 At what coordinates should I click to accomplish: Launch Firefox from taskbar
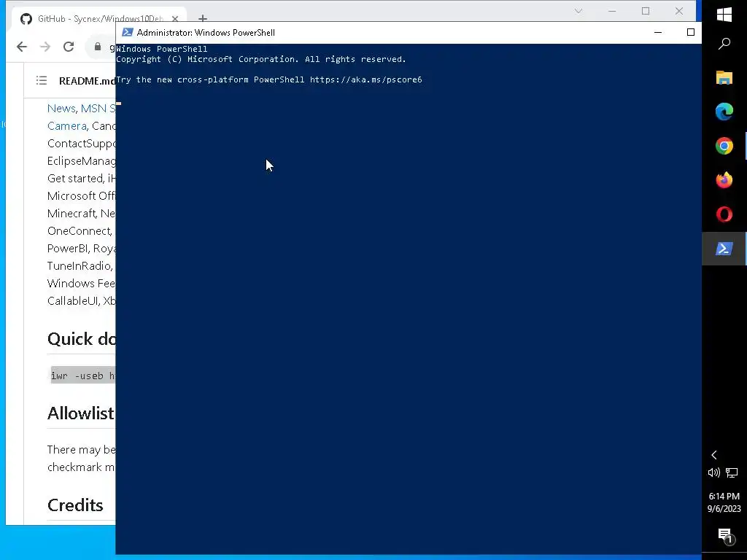(724, 180)
